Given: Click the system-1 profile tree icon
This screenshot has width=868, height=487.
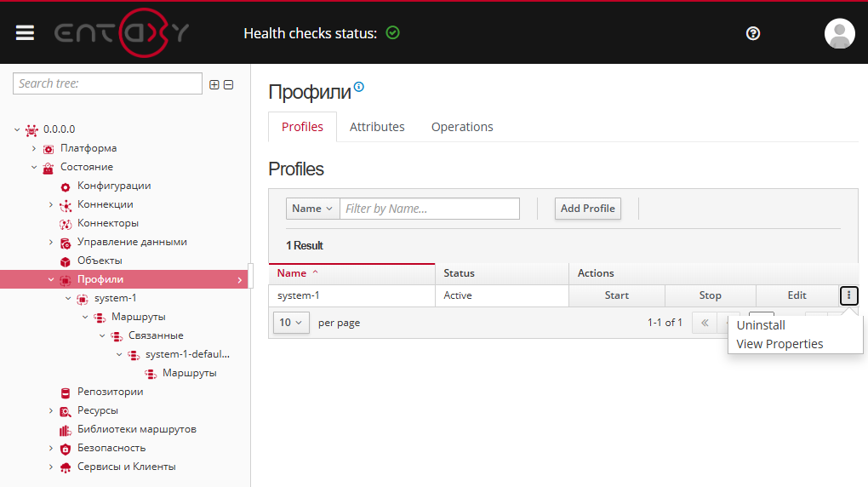Looking at the screenshot, I should click(83, 299).
